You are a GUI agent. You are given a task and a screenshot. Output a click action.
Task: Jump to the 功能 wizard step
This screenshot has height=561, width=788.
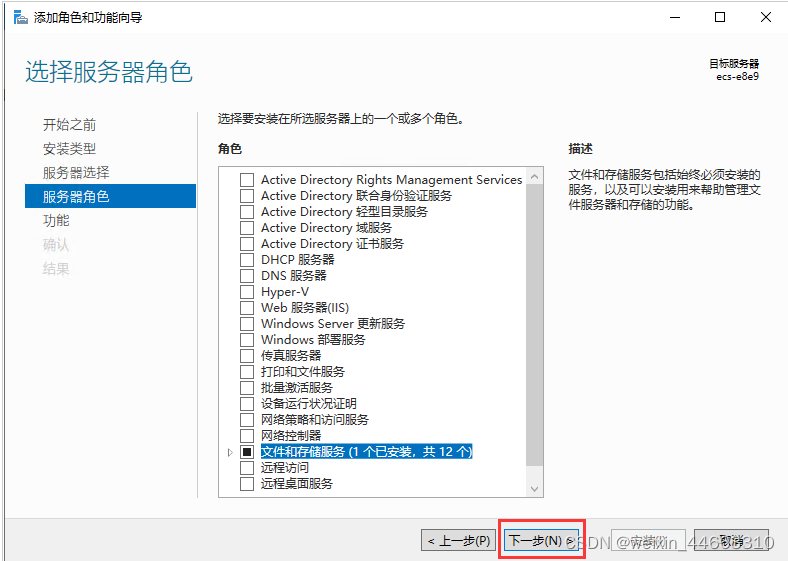click(56, 221)
